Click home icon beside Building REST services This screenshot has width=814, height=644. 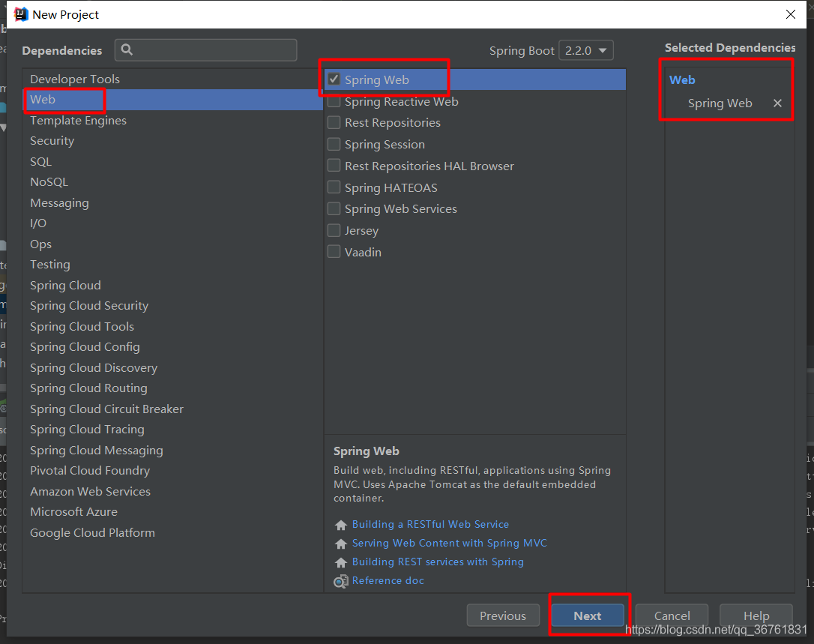(x=340, y=562)
